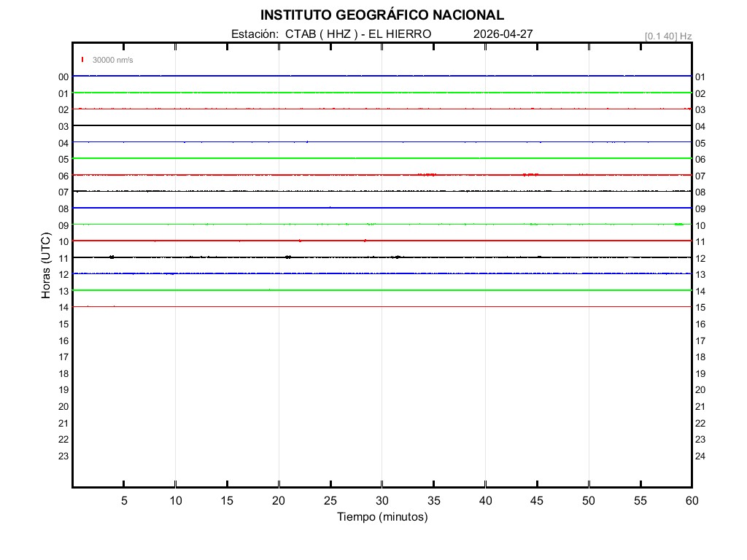The height and width of the screenshot is (560, 747).
Task: Click the green hour 13 trace line
Action: tap(382, 290)
